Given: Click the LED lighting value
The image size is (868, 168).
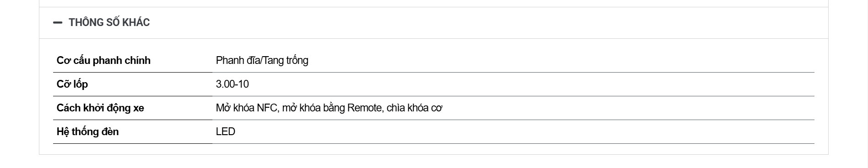Looking at the screenshot, I should [226, 131].
